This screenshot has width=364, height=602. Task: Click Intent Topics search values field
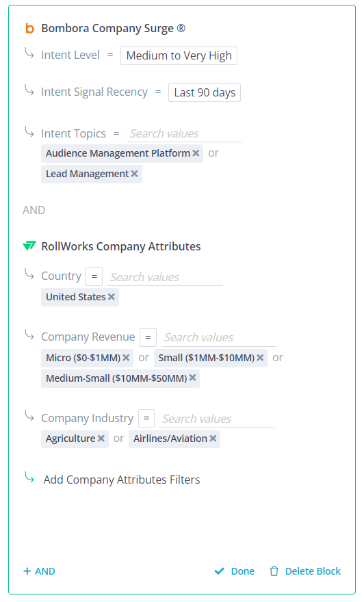coord(184,133)
